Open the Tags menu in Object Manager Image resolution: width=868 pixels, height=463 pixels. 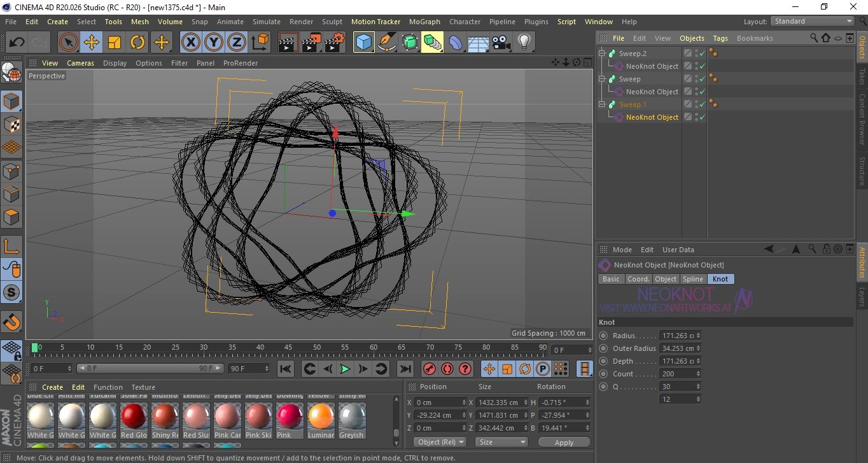click(x=720, y=38)
